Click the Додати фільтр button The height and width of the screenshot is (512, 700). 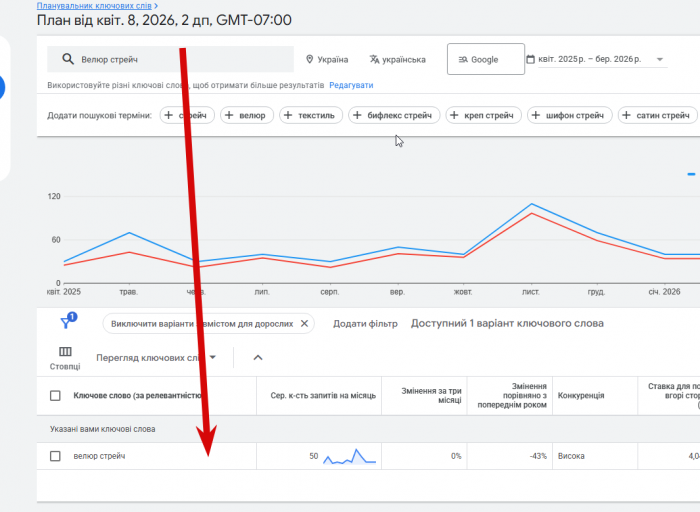365,324
